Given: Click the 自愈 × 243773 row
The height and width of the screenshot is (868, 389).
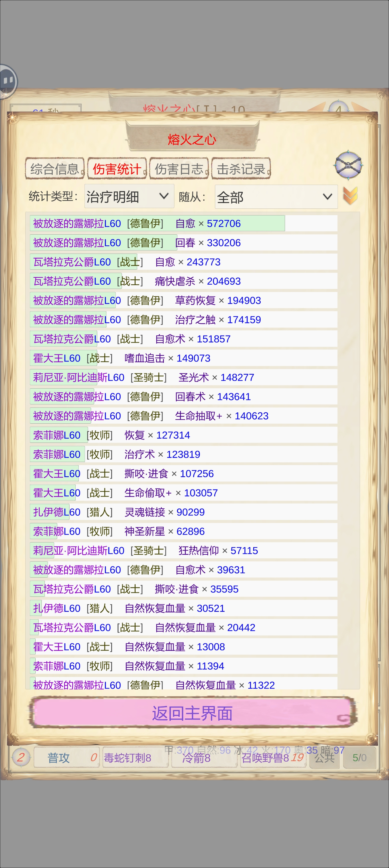Looking at the screenshot, I should pyautogui.click(x=184, y=262).
